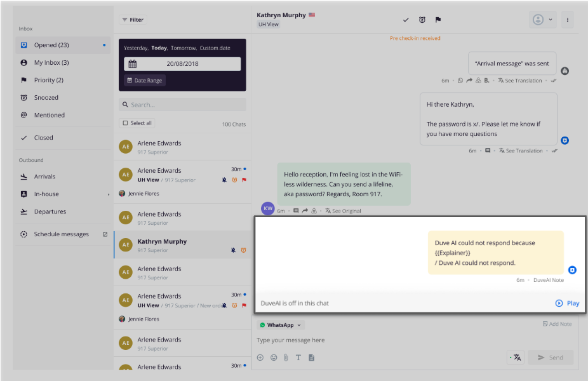Click the Send button
This screenshot has width=588, height=381.
(x=551, y=358)
